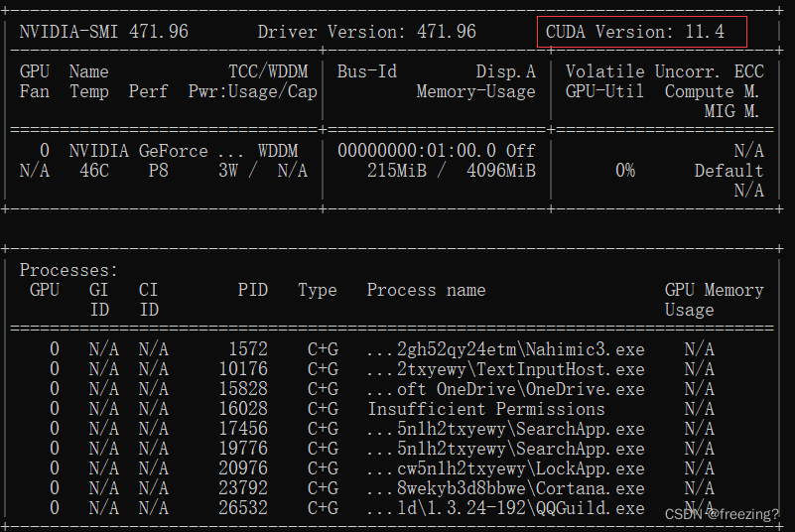Click 'C+G' type in Nahimic3 row
Image resolution: width=795 pixels, height=532 pixels.
(x=323, y=349)
